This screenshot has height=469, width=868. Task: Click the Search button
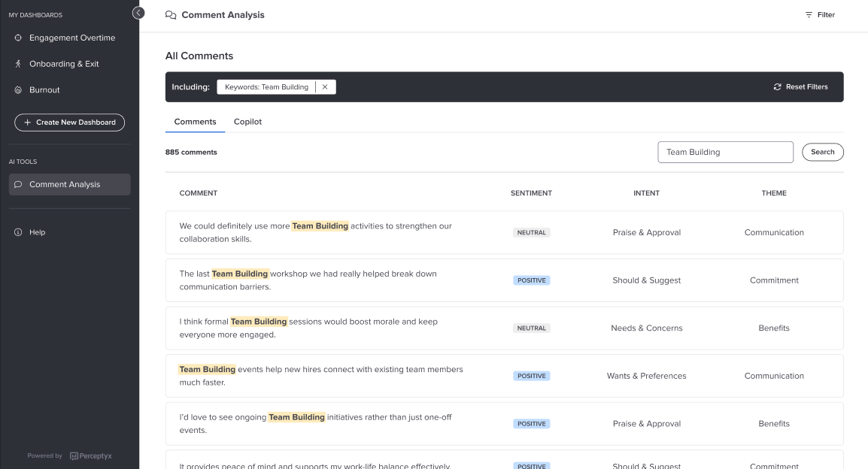coord(823,152)
